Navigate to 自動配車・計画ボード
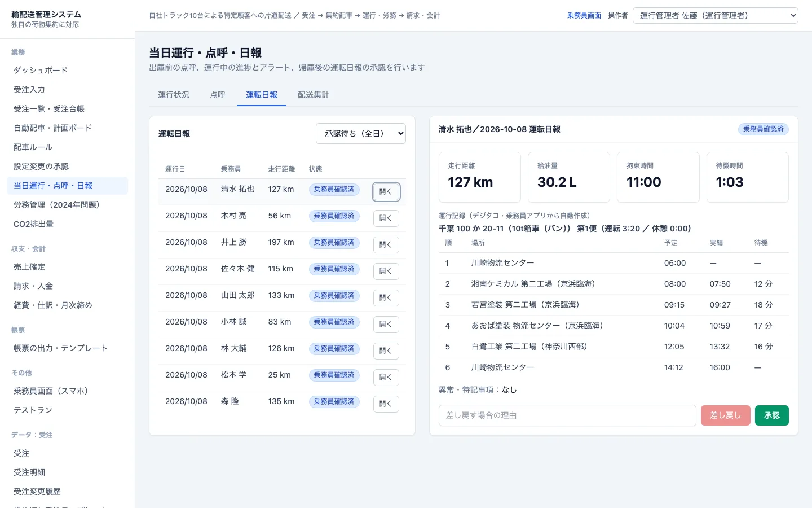 [68, 128]
